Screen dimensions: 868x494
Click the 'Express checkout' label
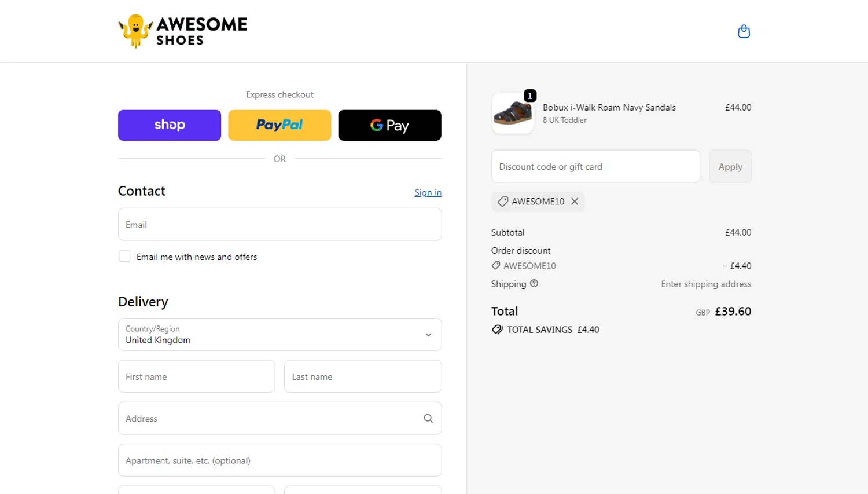(279, 95)
